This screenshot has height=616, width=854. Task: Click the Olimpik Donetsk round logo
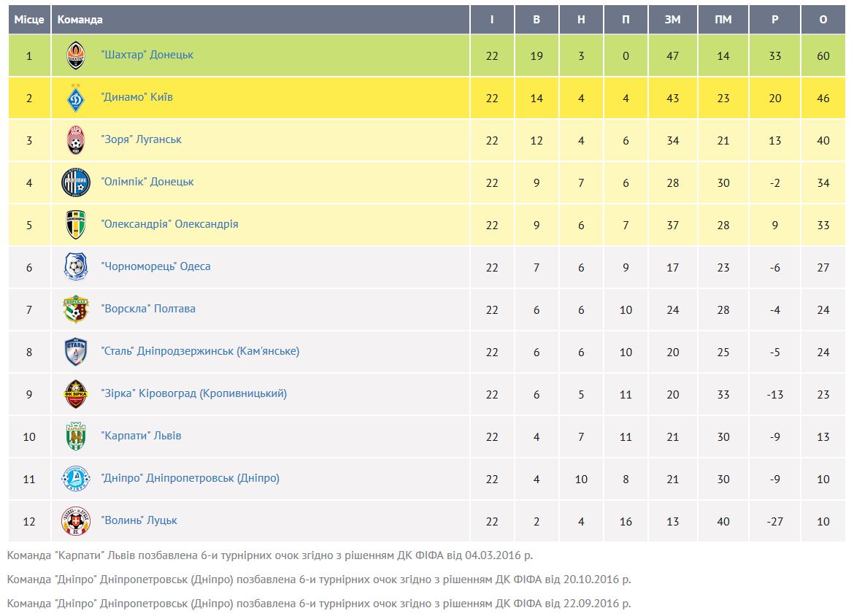tap(76, 182)
